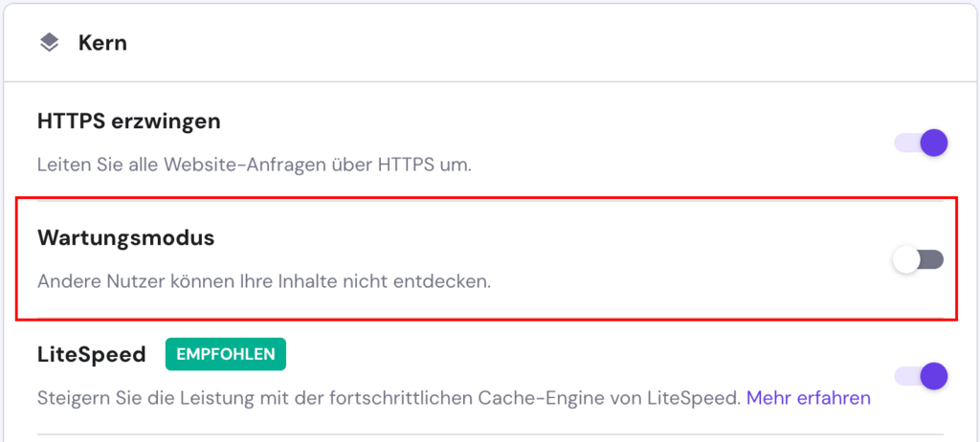The width and height of the screenshot is (980, 442).
Task: Click the Kern layers icon
Action: (49, 43)
